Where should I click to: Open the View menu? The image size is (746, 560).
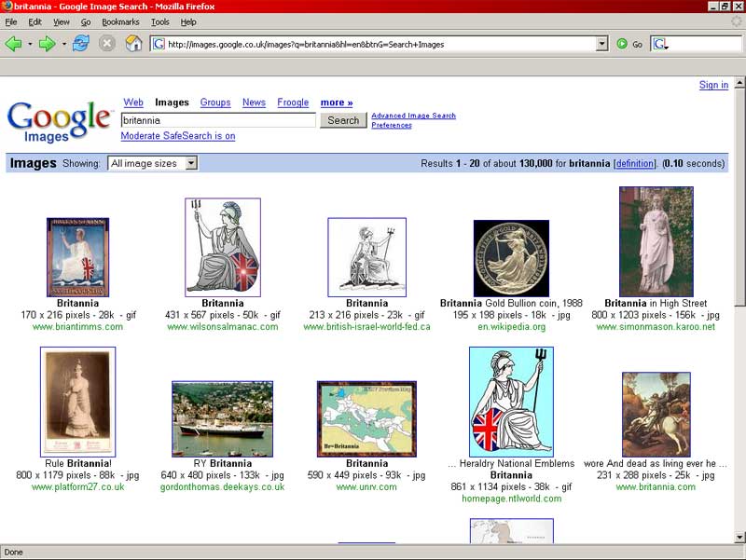[x=61, y=21]
